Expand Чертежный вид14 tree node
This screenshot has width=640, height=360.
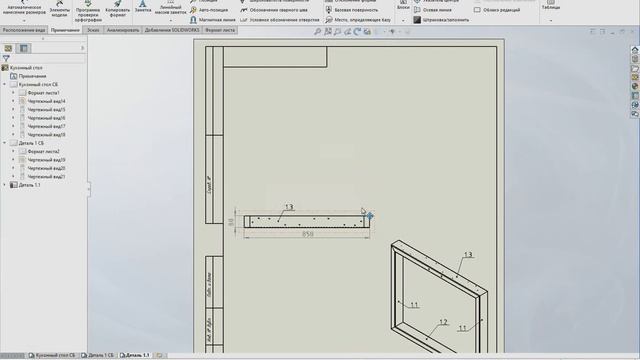tap(13, 101)
